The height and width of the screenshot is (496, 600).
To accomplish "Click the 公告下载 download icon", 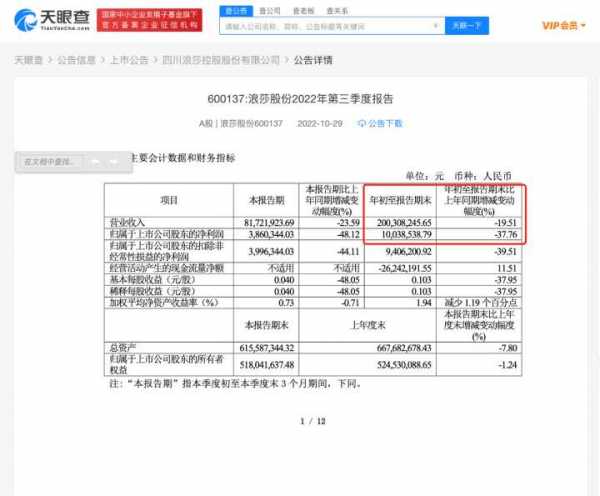I will coord(362,124).
